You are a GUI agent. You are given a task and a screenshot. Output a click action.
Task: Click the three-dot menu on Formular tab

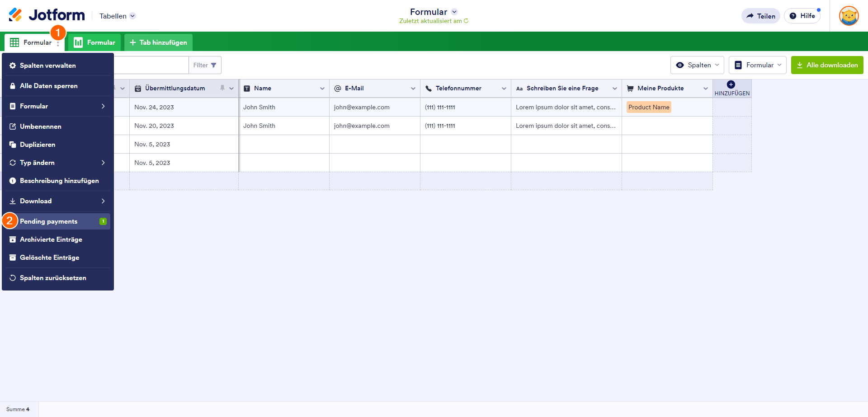pyautogui.click(x=58, y=44)
